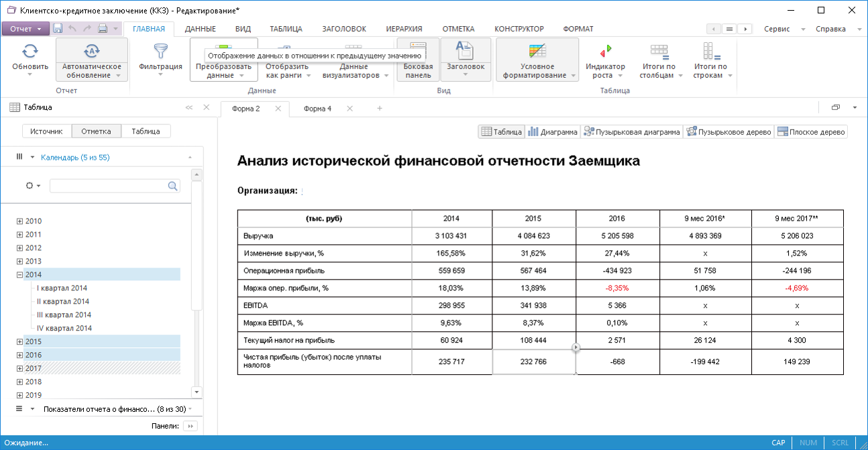The image size is (868, 450).
Task: Select the Форма 4 sheet tab
Action: coord(317,109)
